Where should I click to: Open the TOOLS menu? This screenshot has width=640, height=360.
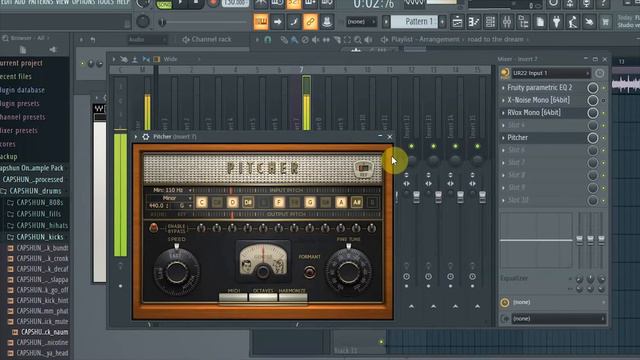105,2
